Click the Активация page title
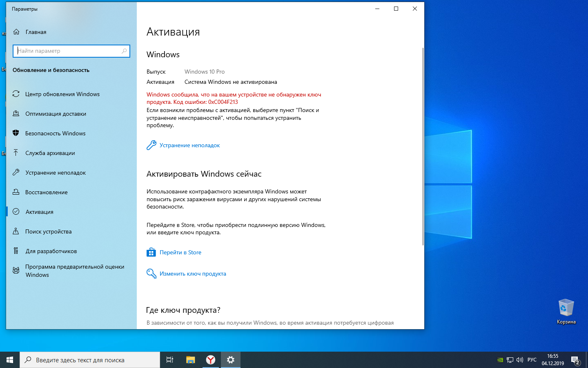Screen dimensions: 588x368 (173, 32)
